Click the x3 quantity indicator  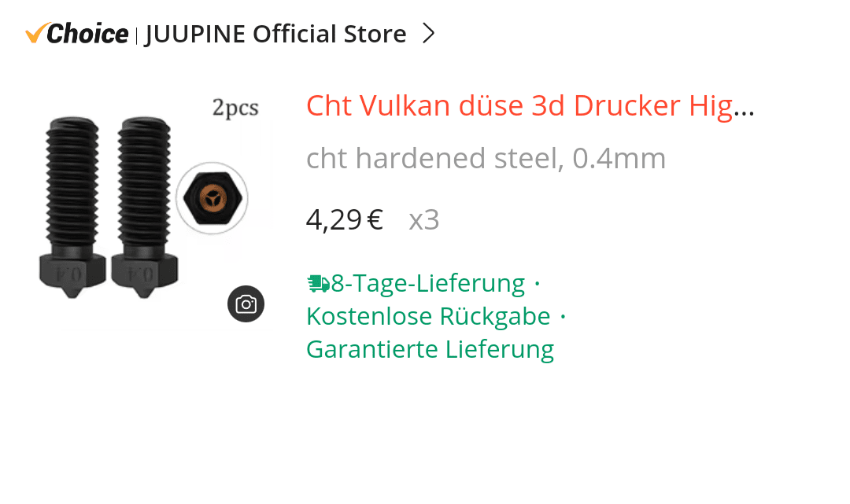tap(424, 220)
